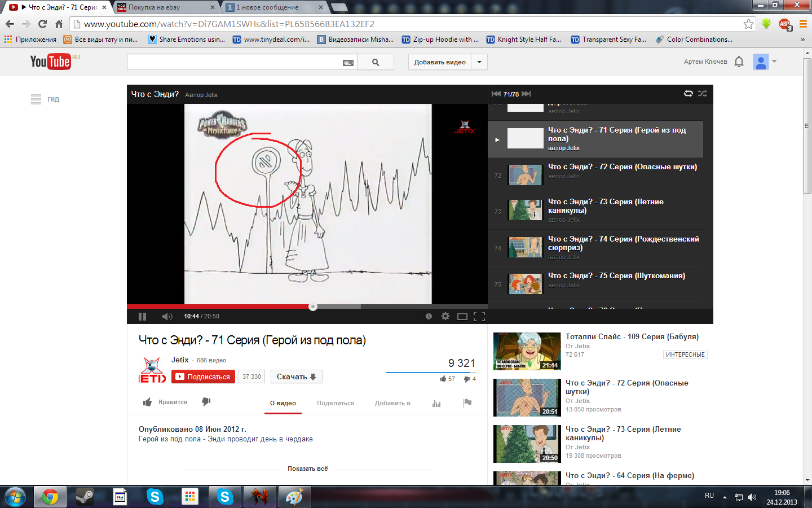Image resolution: width=812 pixels, height=508 pixels.
Task: Bookmark page with star icon
Action: [748, 24]
